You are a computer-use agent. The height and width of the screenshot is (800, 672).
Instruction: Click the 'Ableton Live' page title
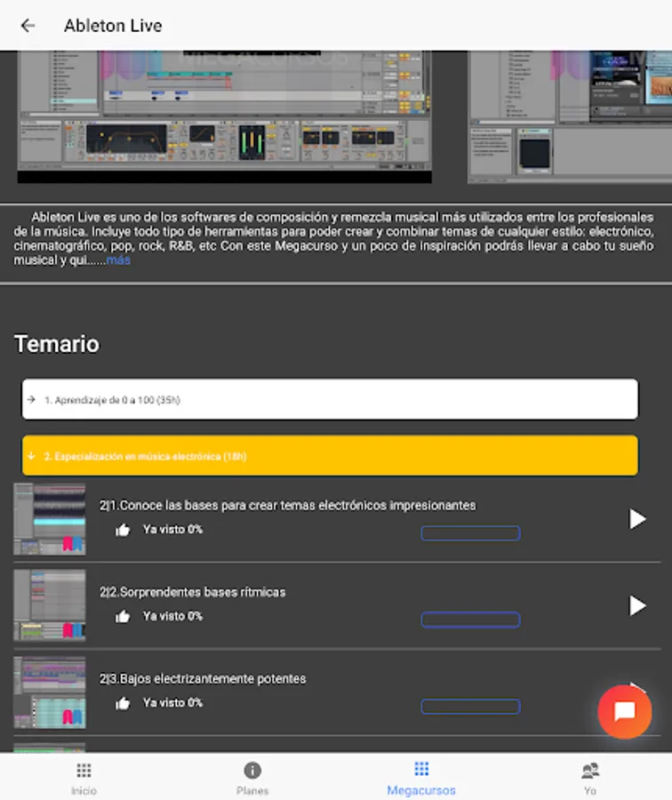pyautogui.click(x=113, y=26)
